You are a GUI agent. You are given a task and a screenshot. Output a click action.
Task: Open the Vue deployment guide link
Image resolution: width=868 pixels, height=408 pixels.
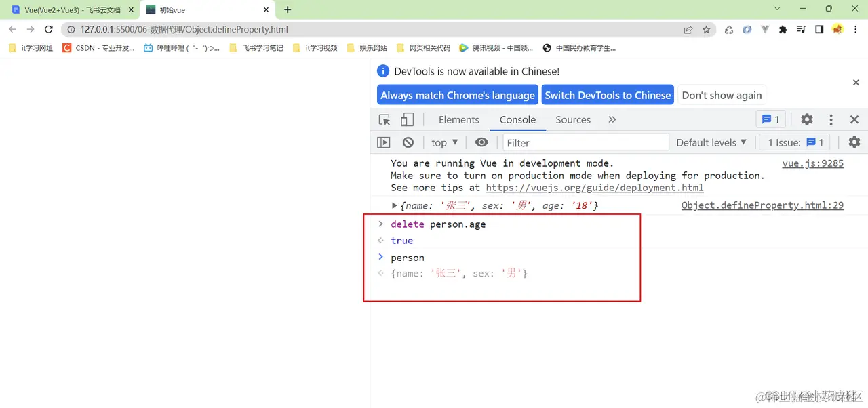tap(595, 188)
